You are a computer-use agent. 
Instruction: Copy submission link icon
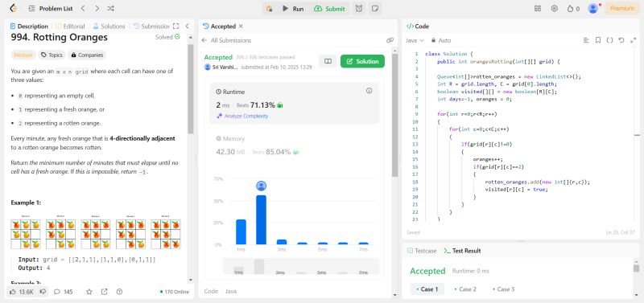390,40
